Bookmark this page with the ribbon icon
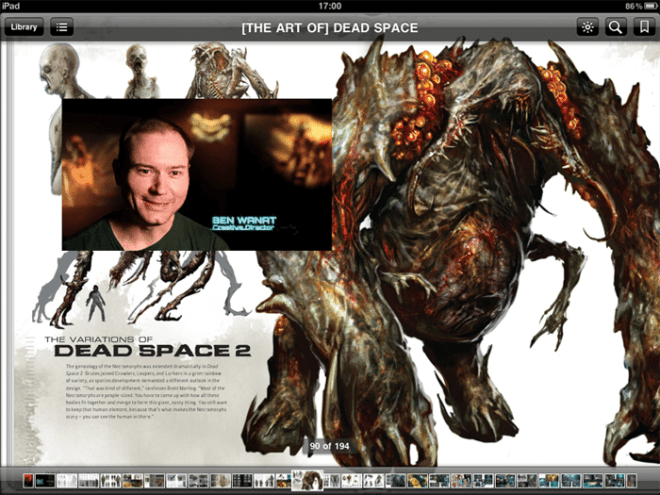This screenshot has width=660, height=495. click(644, 27)
